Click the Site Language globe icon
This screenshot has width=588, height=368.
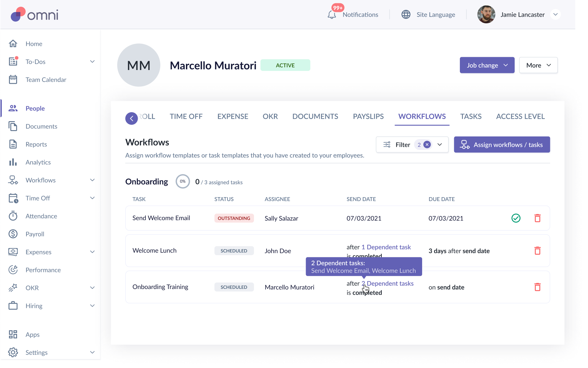coord(406,14)
